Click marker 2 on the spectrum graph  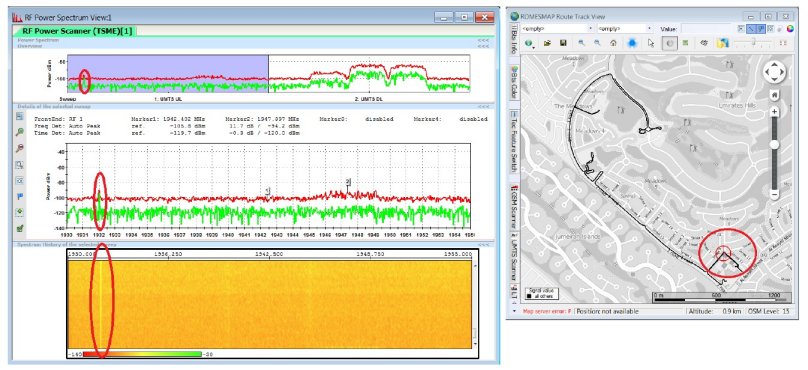(348, 182)
